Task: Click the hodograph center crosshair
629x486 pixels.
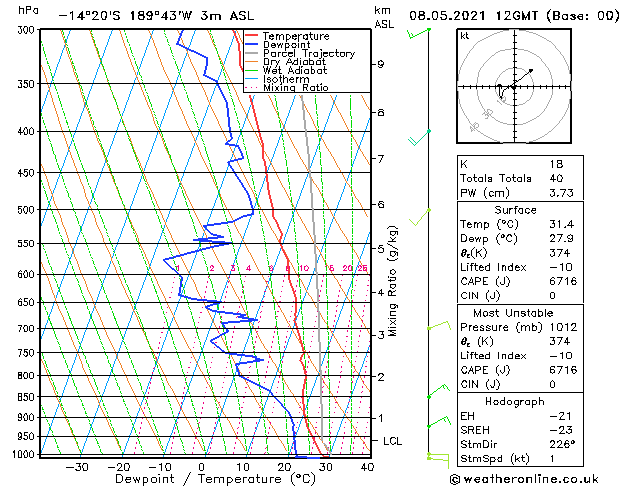Action: (x=514, y=86)
